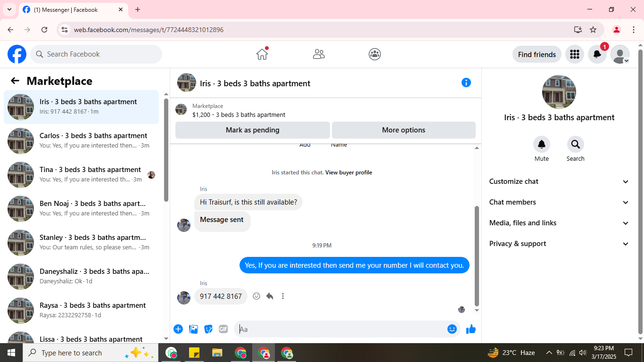React to the 917 442 8167 message

(256, 296)
